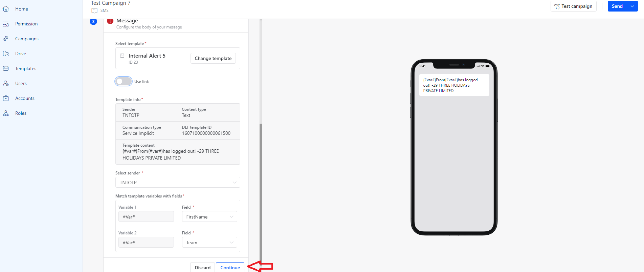Click the DLT template ID 1607100000000061500
The height and width of the screenshot is (272, 644).
coord(206,133)
